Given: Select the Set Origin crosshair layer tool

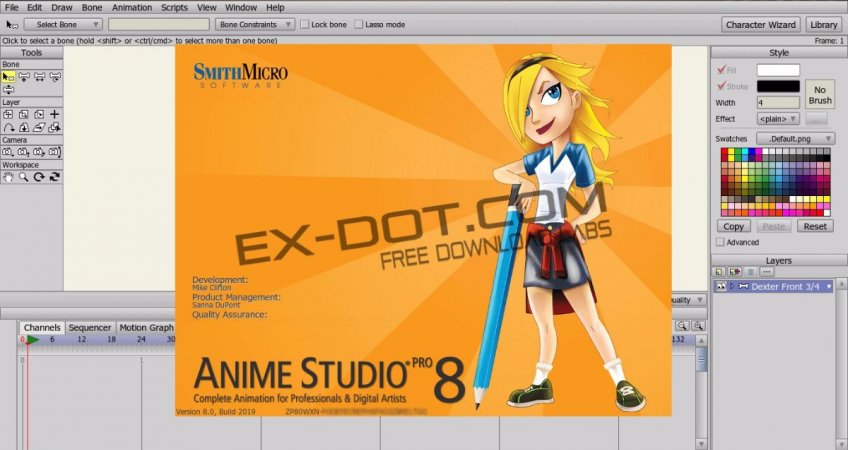Looking at the screenshot, I should (55, 115).
